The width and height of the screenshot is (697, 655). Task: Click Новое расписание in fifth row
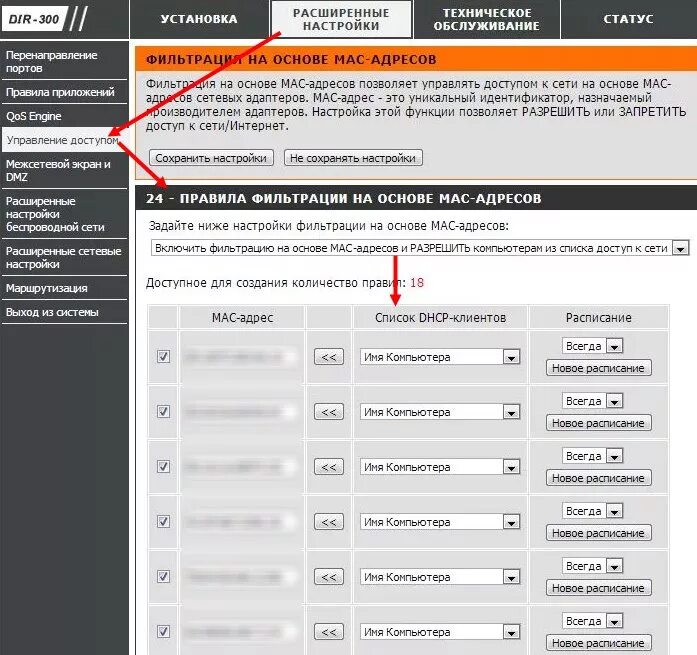click(598, 588)
